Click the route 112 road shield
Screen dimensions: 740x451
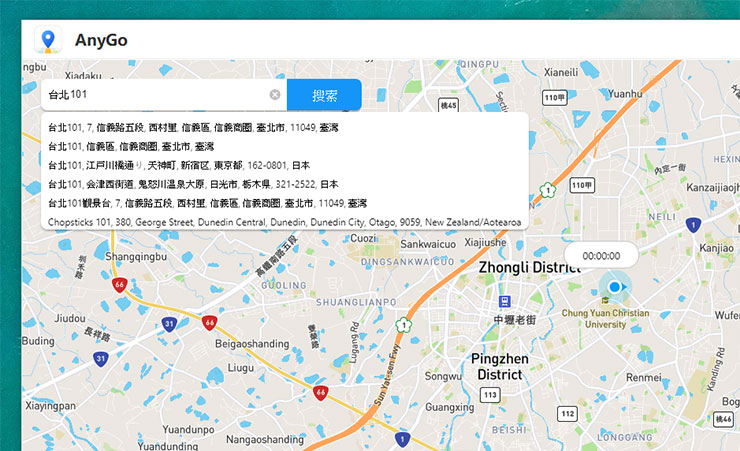567,414
